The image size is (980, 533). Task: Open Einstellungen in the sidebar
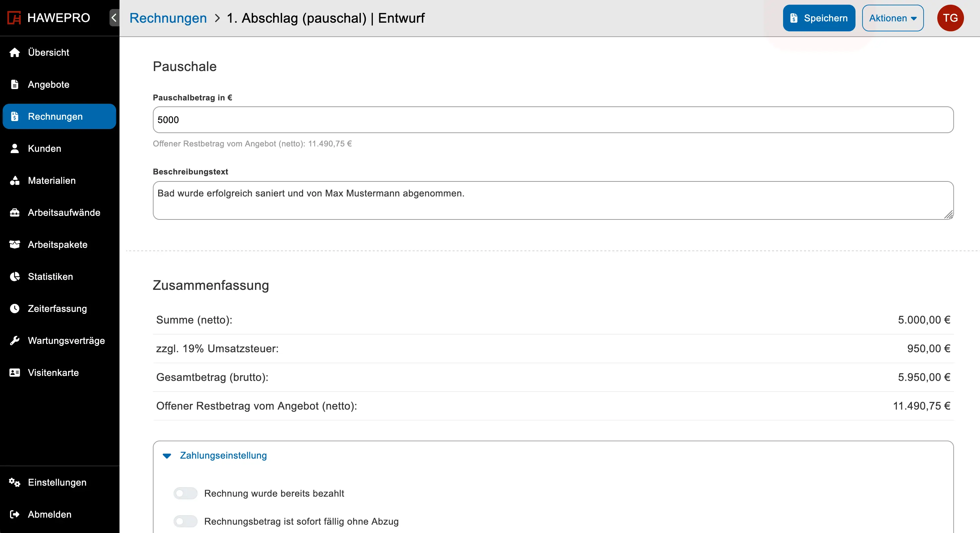(x=59, y=482)
